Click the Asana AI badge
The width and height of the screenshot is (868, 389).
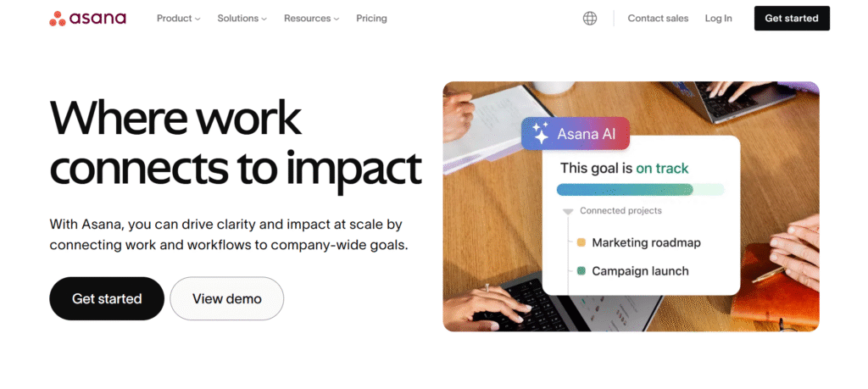click(x=576, y=134)
